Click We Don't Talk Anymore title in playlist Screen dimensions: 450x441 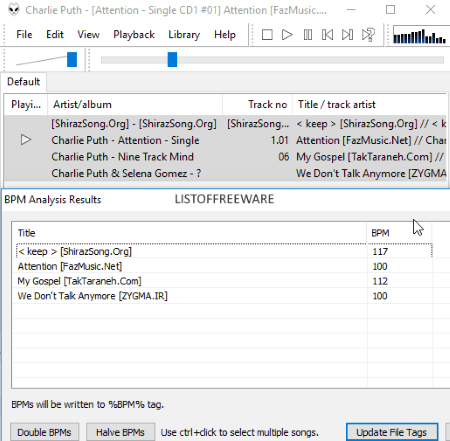(x=371, y=173)
